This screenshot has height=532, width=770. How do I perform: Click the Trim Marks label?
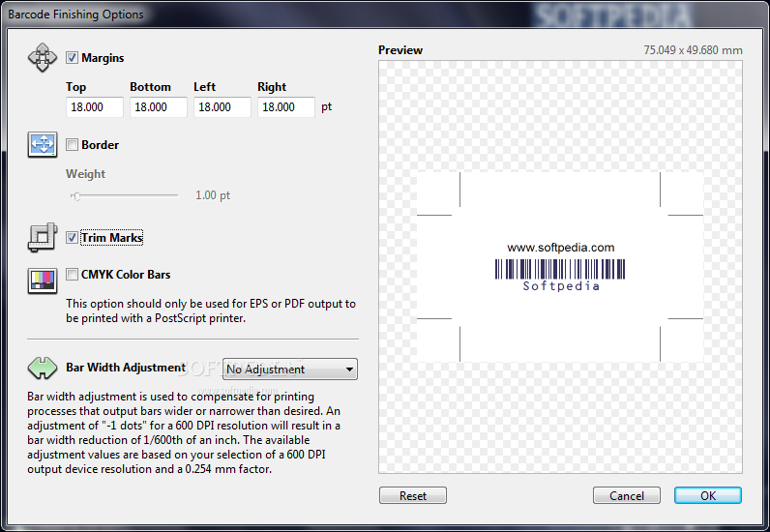[x=112, y=238]
